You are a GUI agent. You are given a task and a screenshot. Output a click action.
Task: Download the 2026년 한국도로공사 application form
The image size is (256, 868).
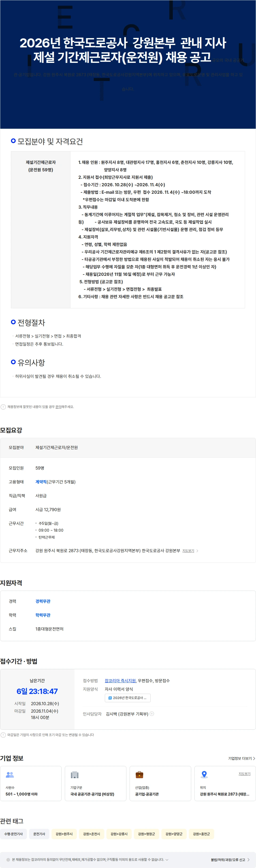(x=127, y=698)
